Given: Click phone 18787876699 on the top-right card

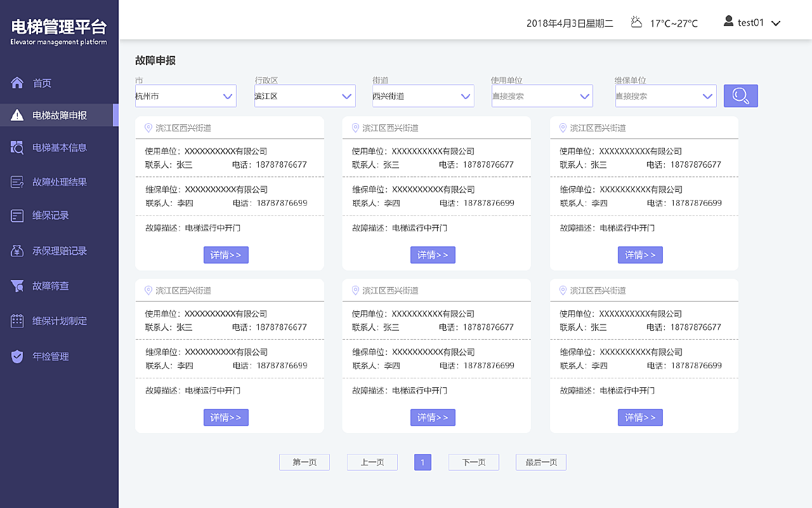Looking at the screenshot, I should pos(697,203).
